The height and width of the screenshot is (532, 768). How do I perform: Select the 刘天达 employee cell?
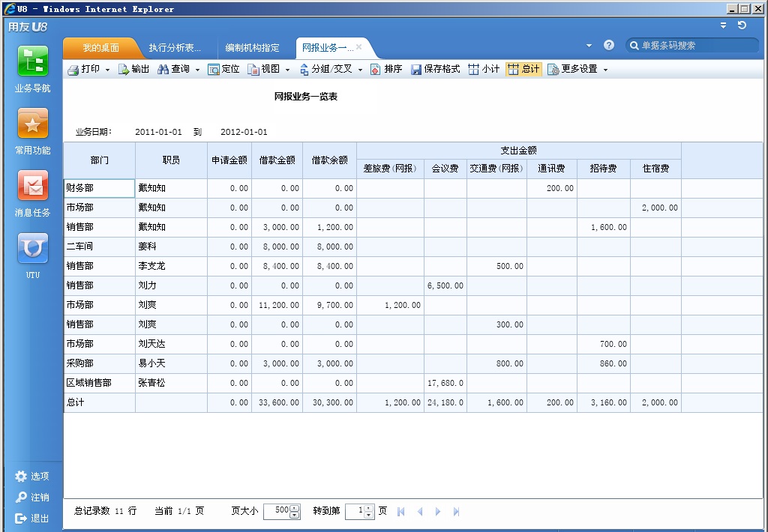(172, 344)
